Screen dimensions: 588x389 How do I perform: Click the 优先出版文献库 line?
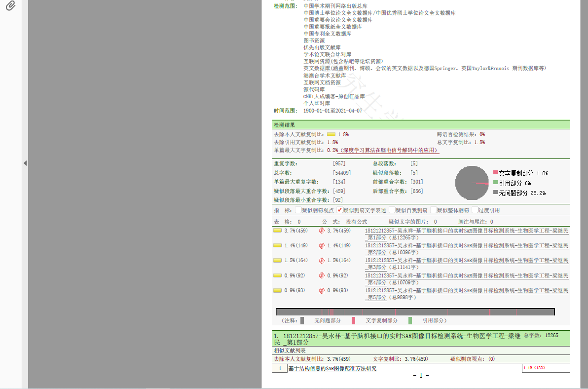[322, 48]
